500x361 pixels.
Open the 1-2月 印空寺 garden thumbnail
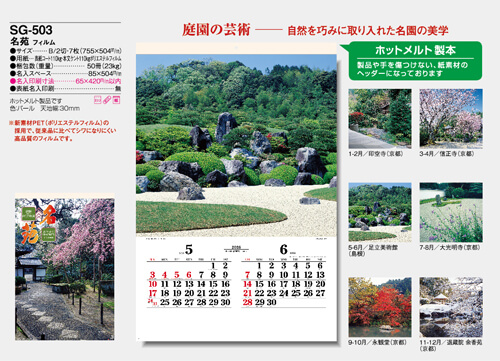tap(380, 118)
